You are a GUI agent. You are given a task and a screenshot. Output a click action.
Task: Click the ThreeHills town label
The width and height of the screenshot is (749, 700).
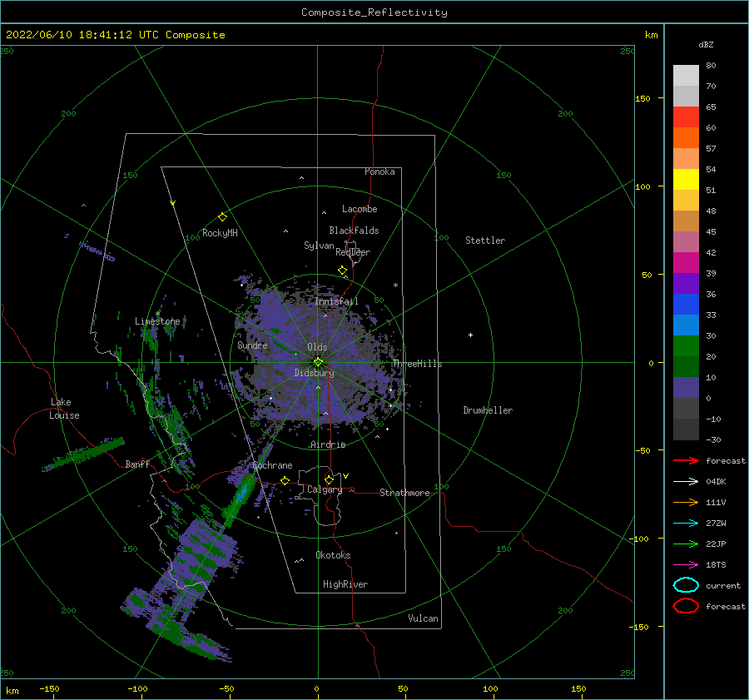coord(417,364)
